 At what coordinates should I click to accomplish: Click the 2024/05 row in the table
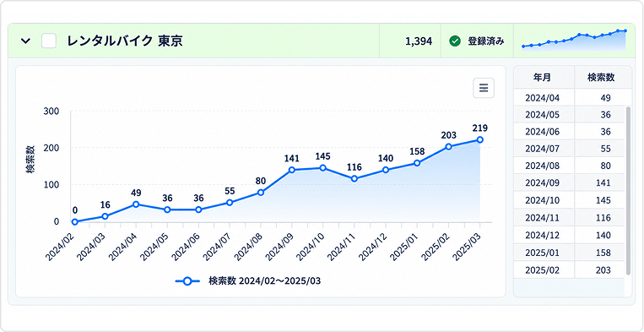pyautogui.click(x=570, y=115)
